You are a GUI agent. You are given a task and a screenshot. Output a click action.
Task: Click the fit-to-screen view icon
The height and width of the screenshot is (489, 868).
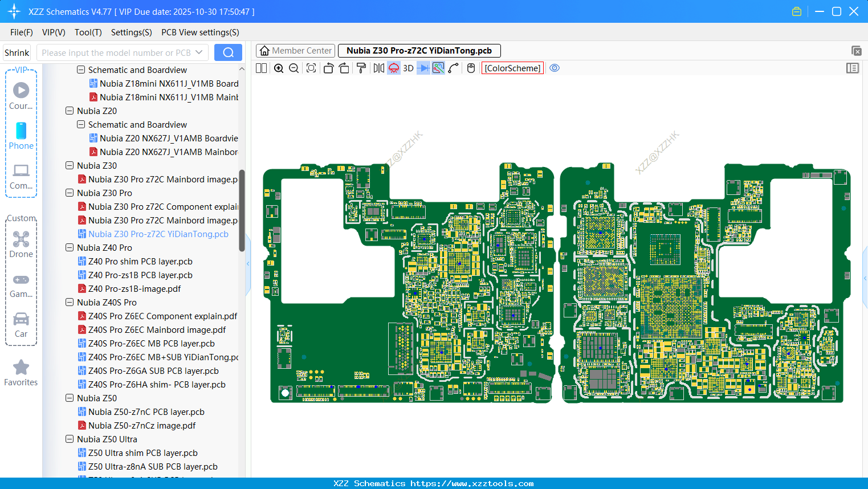click(x=311, y=68)
